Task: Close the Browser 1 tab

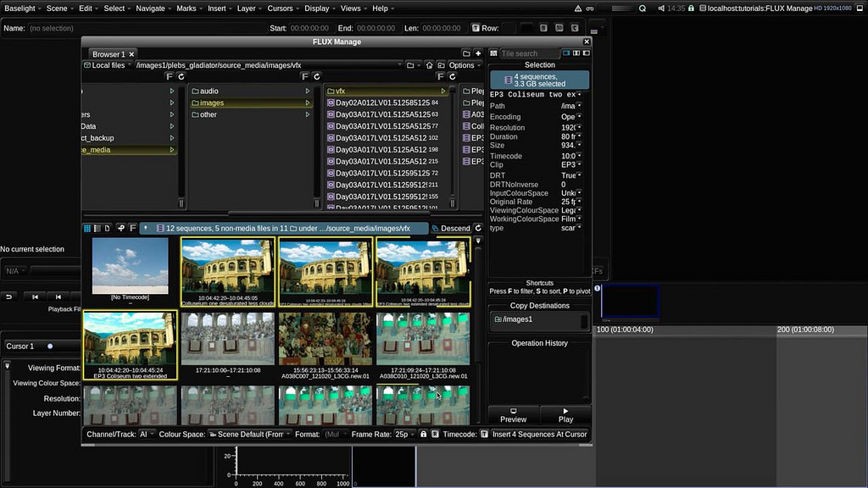Action: pyautogui.click(x=131, y=54)
